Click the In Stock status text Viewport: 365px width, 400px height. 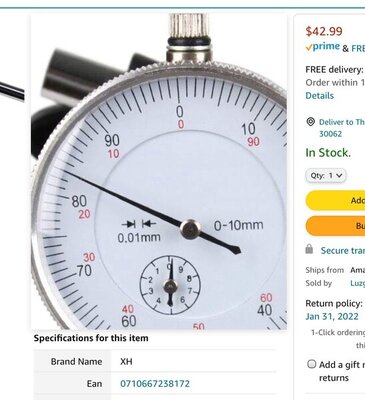[328, 153]
